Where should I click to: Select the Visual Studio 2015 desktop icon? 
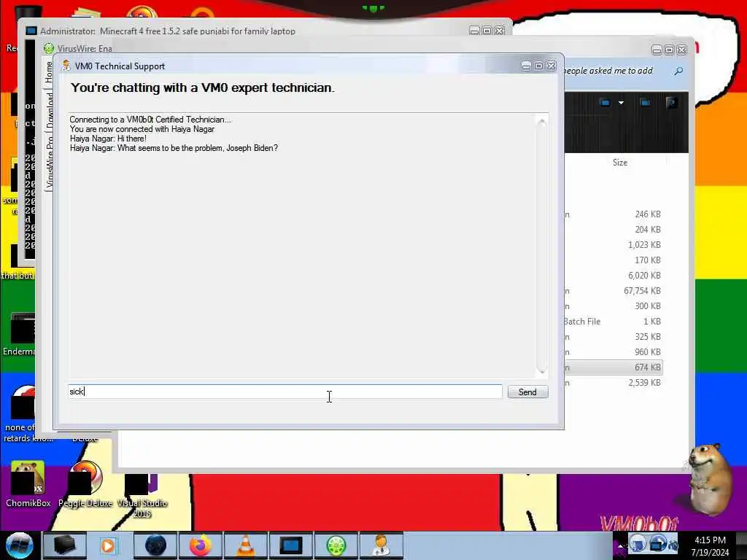click(142, 495)
